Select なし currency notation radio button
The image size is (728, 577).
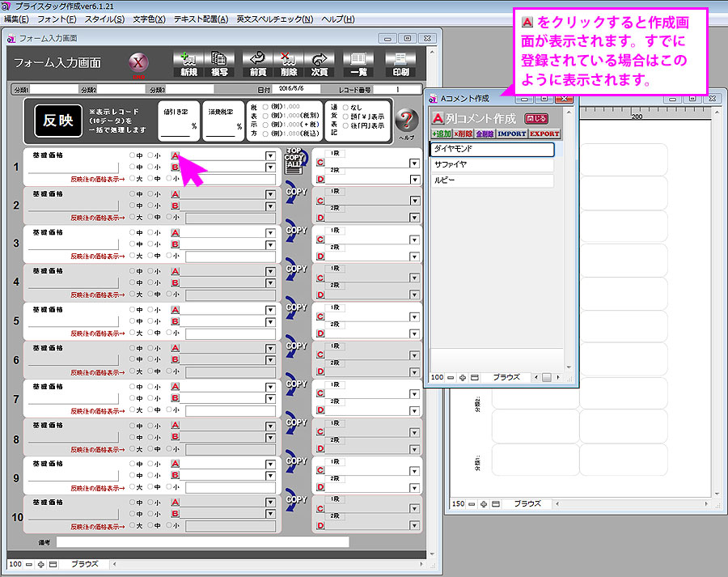coord(346,106)
